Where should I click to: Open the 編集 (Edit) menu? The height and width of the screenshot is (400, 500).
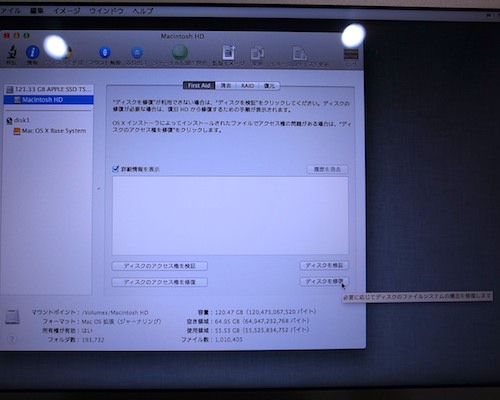click(37, 11)
